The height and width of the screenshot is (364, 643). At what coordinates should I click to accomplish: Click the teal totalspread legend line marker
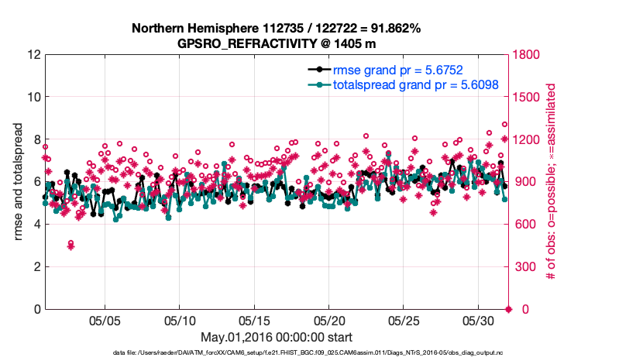click(x=318, y=84)
